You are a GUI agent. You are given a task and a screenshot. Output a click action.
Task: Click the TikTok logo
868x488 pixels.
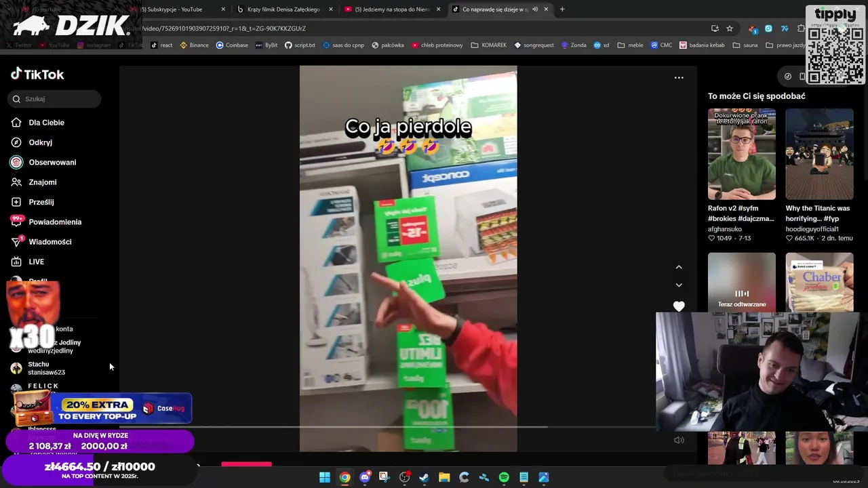(x=37, y=74)
